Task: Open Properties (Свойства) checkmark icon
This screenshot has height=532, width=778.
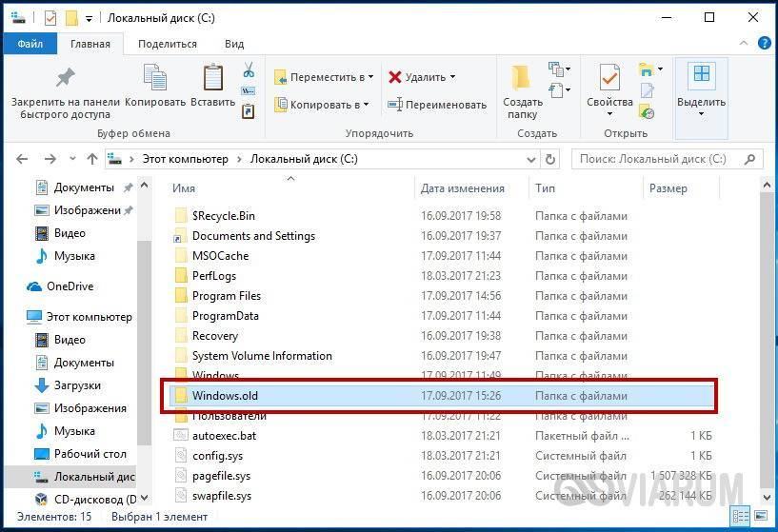Action: pos(609,78)
